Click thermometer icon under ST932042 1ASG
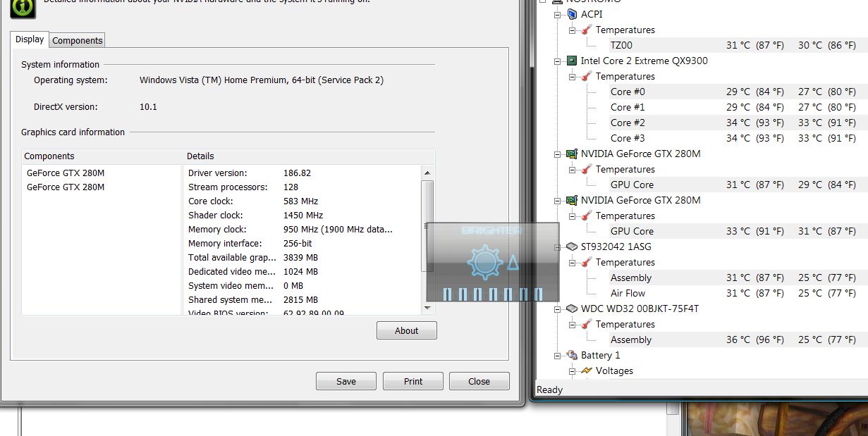The width and height of the screenshot is (868, 436). (x=587, y=262)
